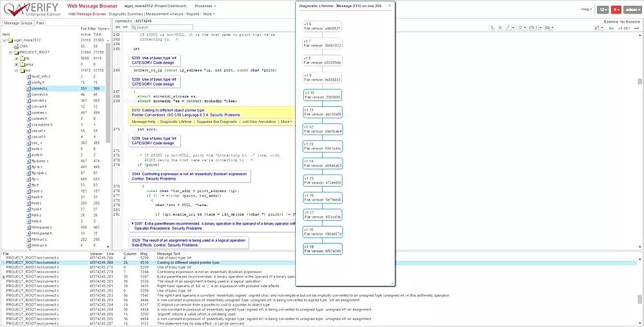Open Reports page
This screenshot has width=644, height=327.
193,14
